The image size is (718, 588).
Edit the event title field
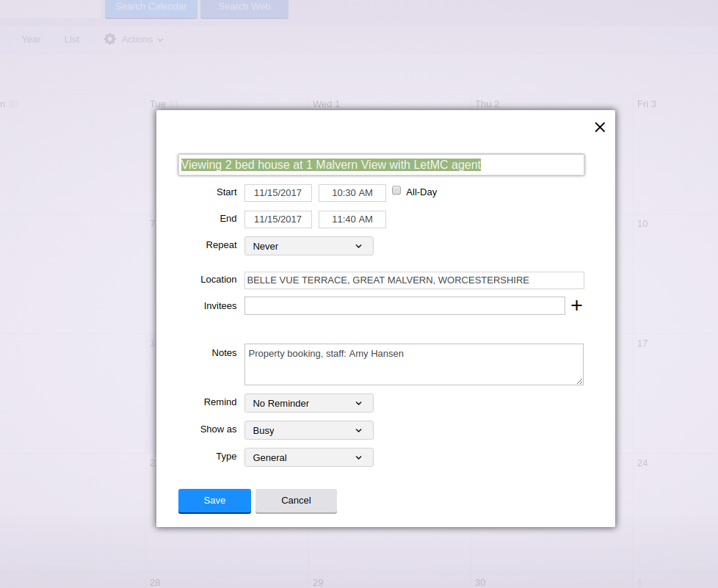pyautogui.click(x=381, y=164)
